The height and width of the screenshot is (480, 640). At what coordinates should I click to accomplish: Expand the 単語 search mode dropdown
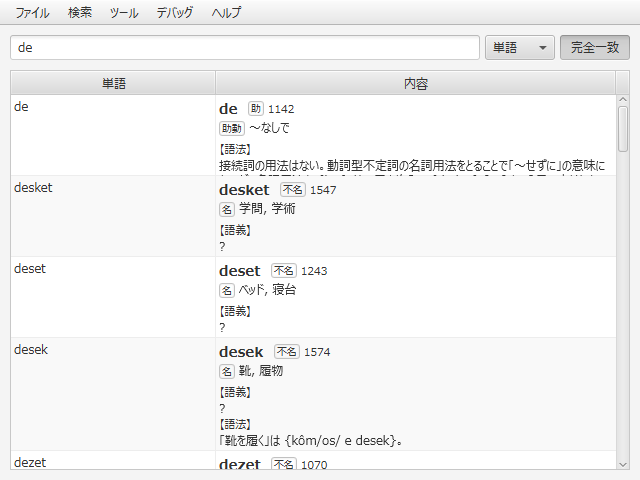pos(519,48)
